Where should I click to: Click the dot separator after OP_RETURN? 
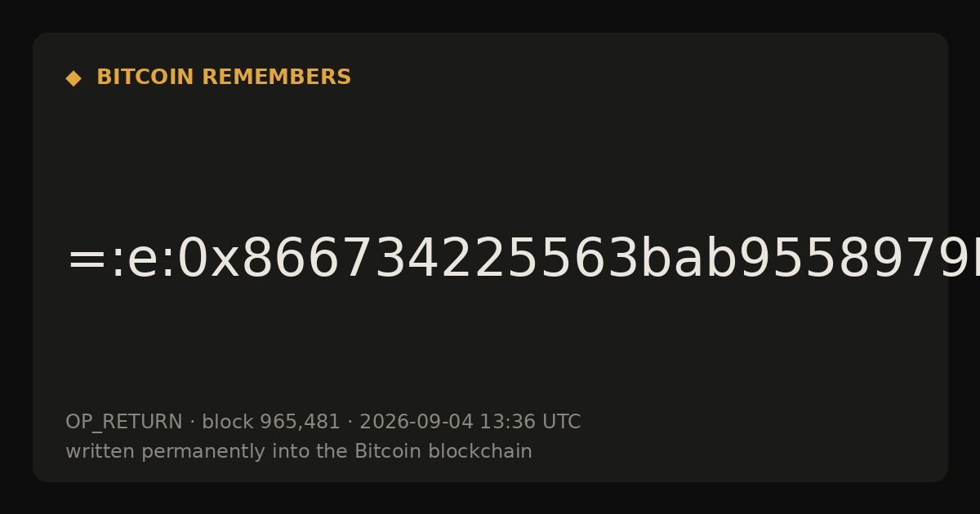coord(192,423)
